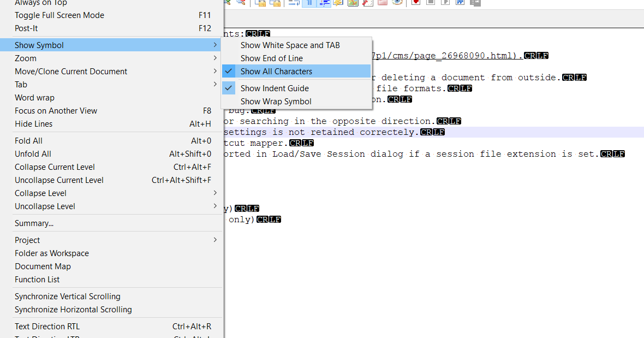The image size is (644, 338).
Task: Open the Function List via its toolbar icon
Action: (x=367, y=3)
